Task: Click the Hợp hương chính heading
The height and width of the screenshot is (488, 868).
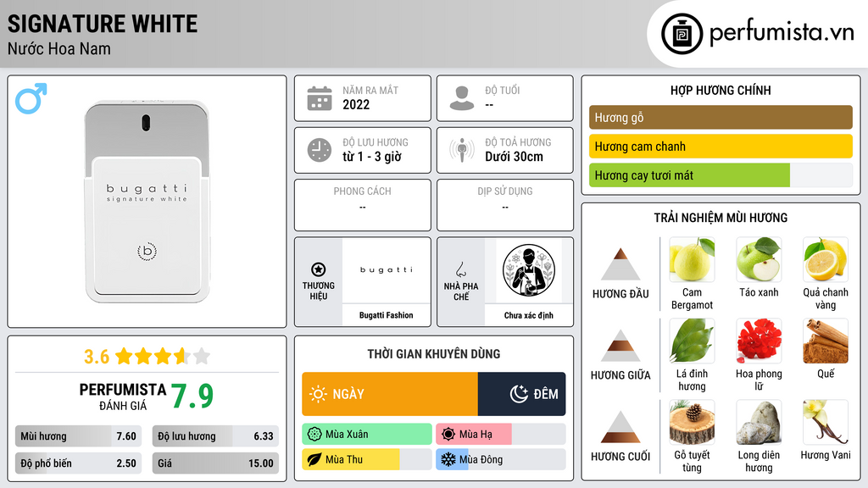Action: (721, 90)
